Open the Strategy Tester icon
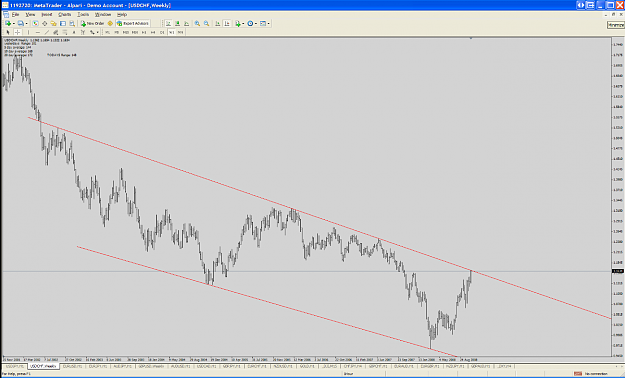Image resolution: width=625 pixels, height=378 pixels. pyautogui.click(x=72, y=24)
